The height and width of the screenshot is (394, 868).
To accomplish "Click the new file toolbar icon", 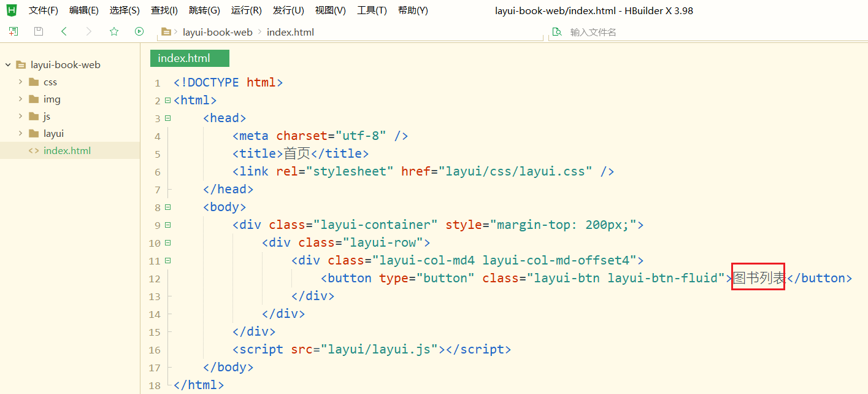I will tap(13, 31).
